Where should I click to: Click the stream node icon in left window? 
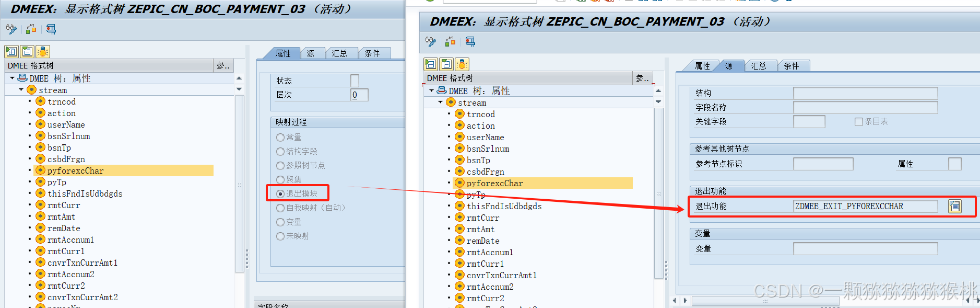tap(31, 89)
